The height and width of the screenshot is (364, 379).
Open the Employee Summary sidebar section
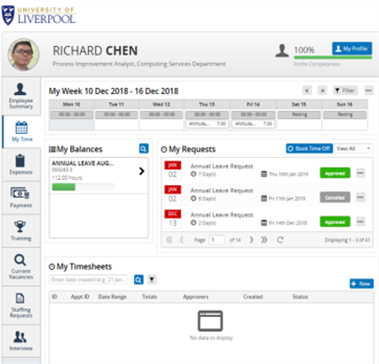(x=21, y=96)
